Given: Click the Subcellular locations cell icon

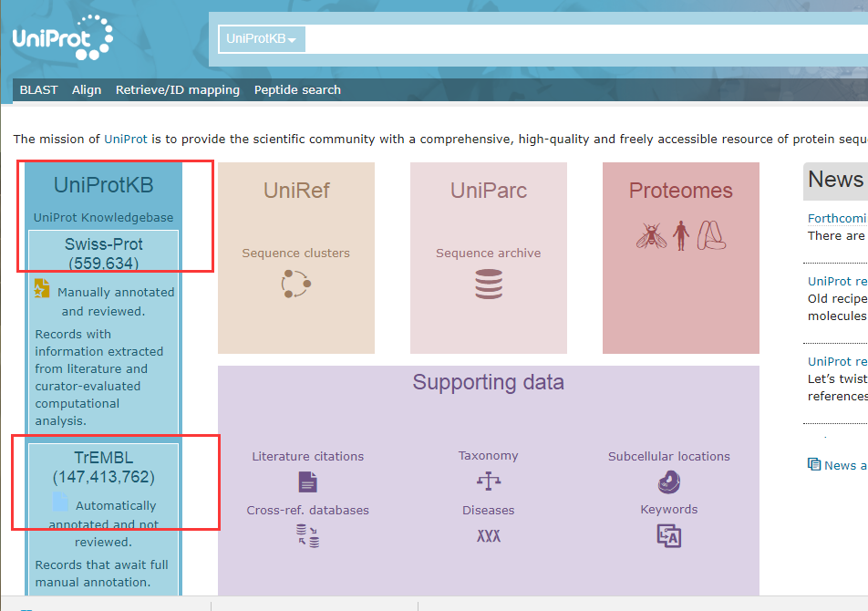Looking at the screenshot, I should [669, 482].
